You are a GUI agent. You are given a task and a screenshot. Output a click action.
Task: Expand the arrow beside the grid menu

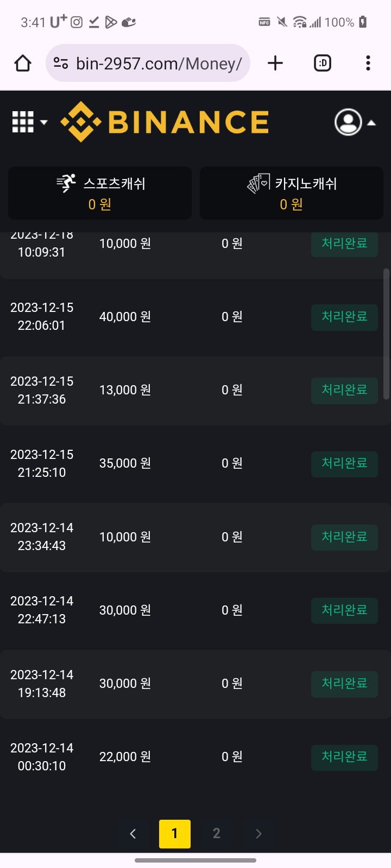pos(44,123)
